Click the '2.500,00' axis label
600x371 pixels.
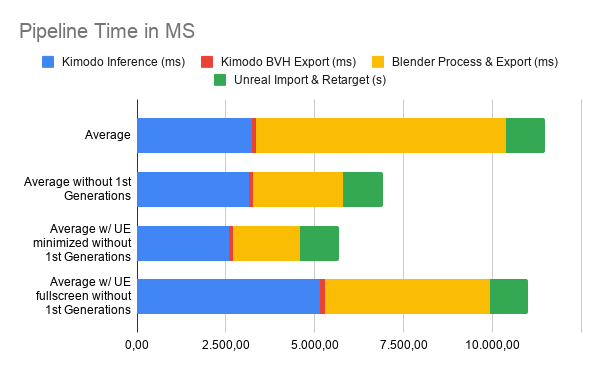(226, 345)
